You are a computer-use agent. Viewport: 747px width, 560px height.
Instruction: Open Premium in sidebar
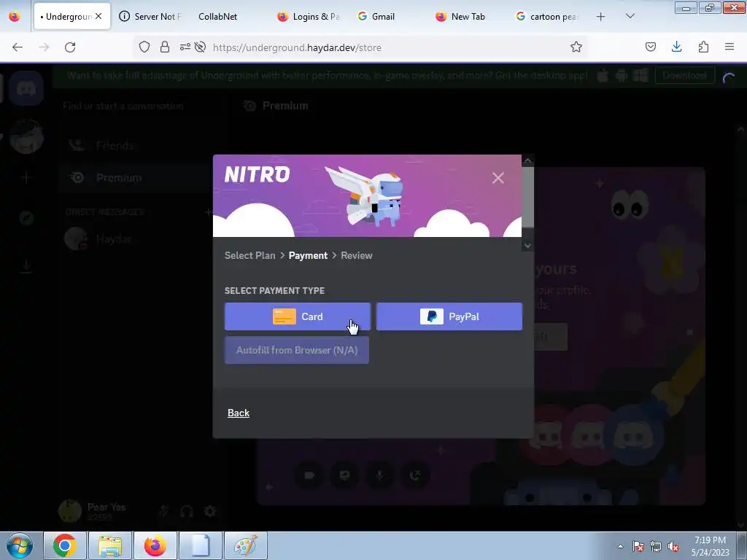click(x=136, y=178)
